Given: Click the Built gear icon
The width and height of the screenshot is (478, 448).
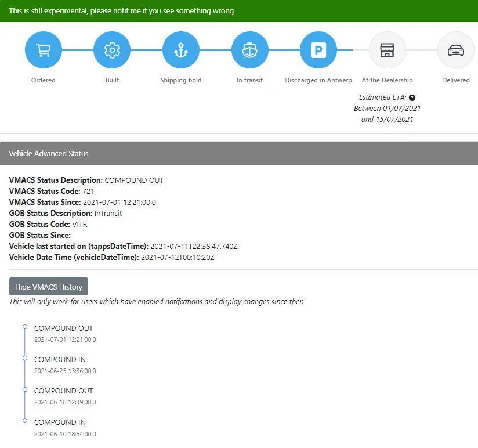Looking at the screenshot, I should point(112,50).
